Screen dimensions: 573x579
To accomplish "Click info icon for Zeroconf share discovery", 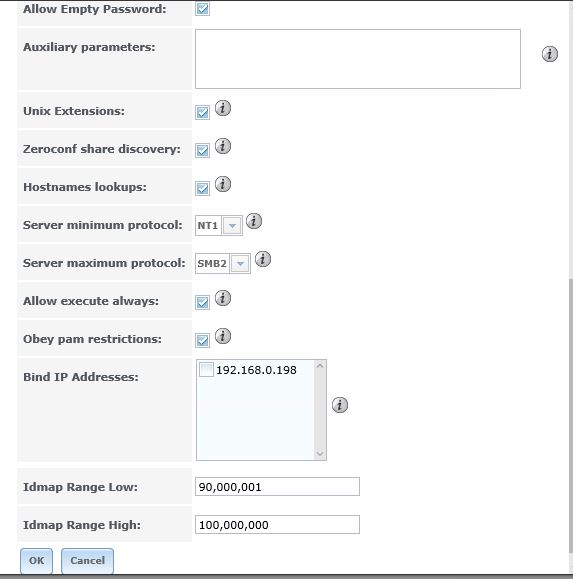I will pyautogui.click(x=223, y=146).
